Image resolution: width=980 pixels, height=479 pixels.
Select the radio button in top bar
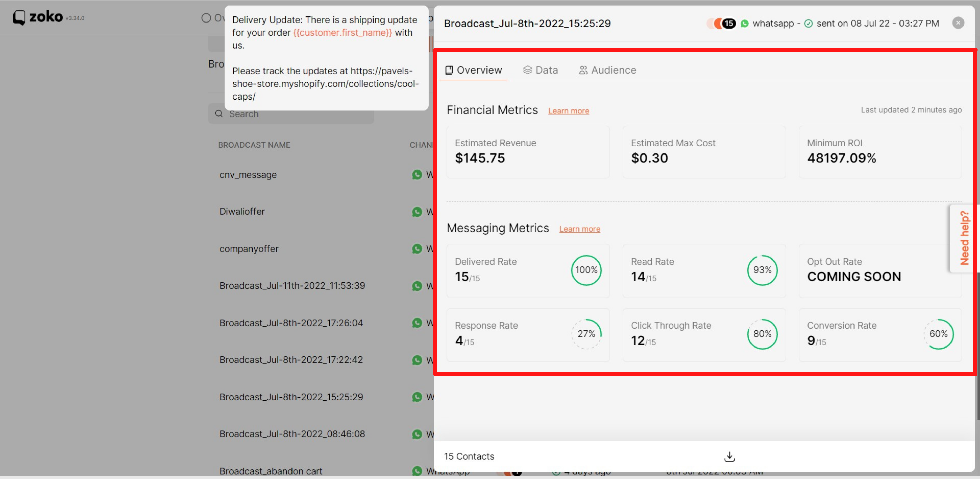206,18
